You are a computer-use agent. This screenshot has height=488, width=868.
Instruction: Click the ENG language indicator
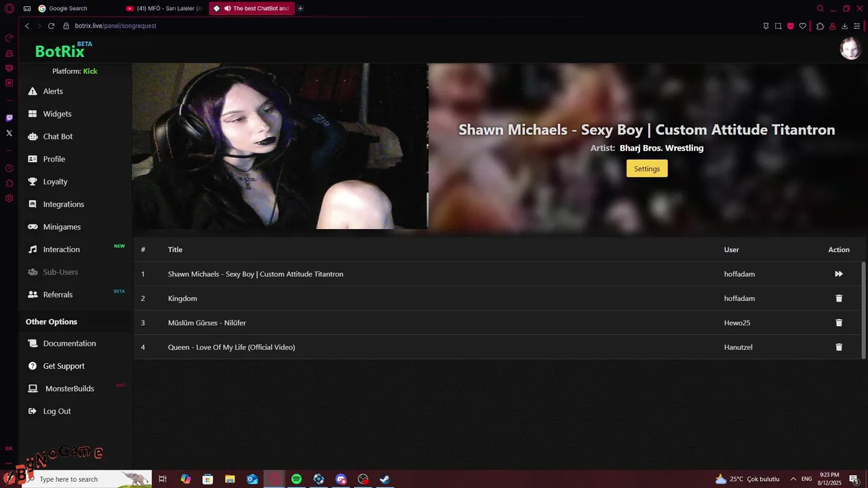click(807, 479)
